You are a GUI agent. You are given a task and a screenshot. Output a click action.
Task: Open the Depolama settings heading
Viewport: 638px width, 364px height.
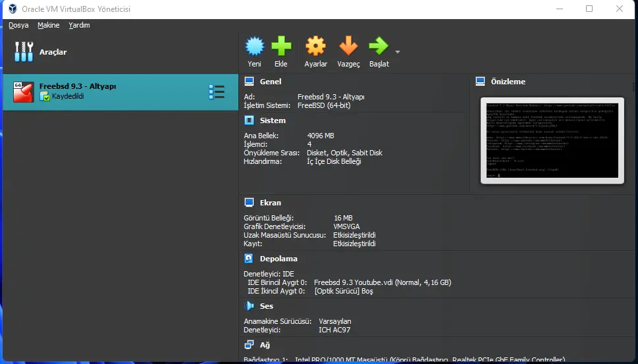[x=279, y=259]
